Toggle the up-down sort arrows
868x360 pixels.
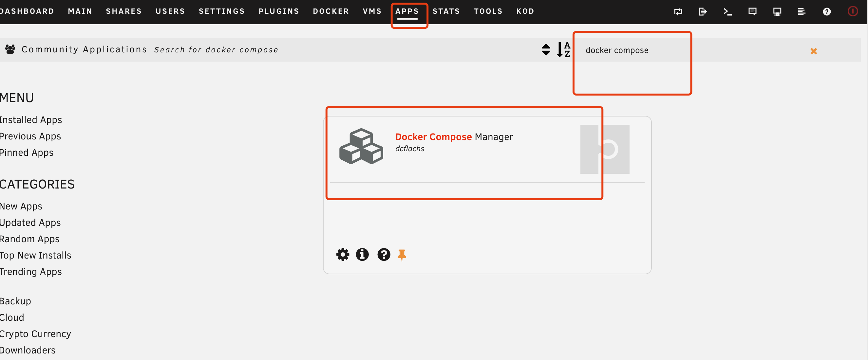tap(546, 50)
